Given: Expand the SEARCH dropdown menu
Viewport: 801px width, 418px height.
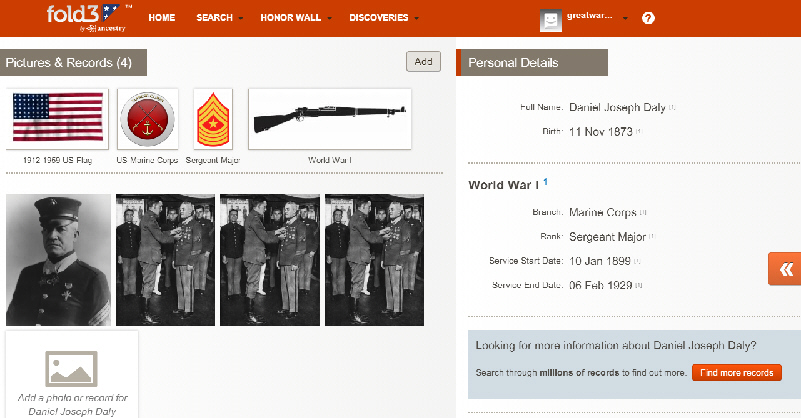Looking at the screenshot, I should 220,19.
